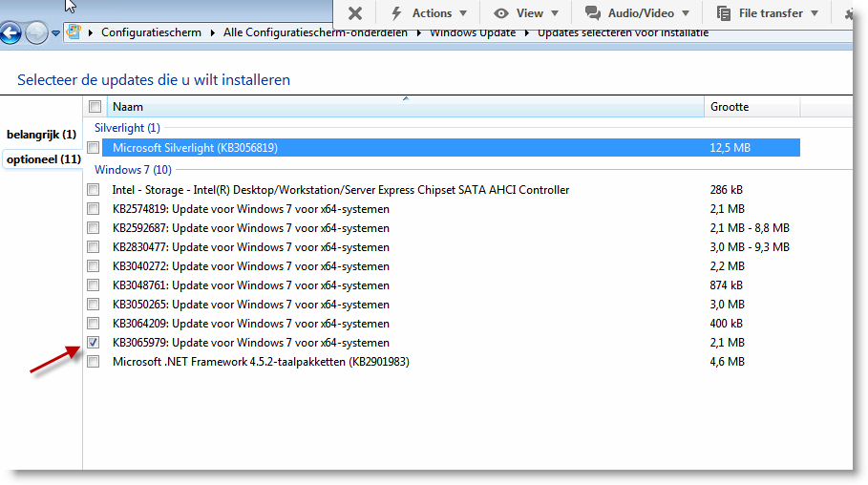868x485 pixels.
Task: Check the KB2830477 update checkbox
Action: (x=93, y=247)
